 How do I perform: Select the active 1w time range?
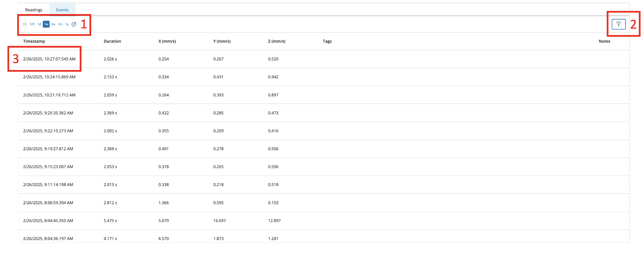click(x=46, y=24)
